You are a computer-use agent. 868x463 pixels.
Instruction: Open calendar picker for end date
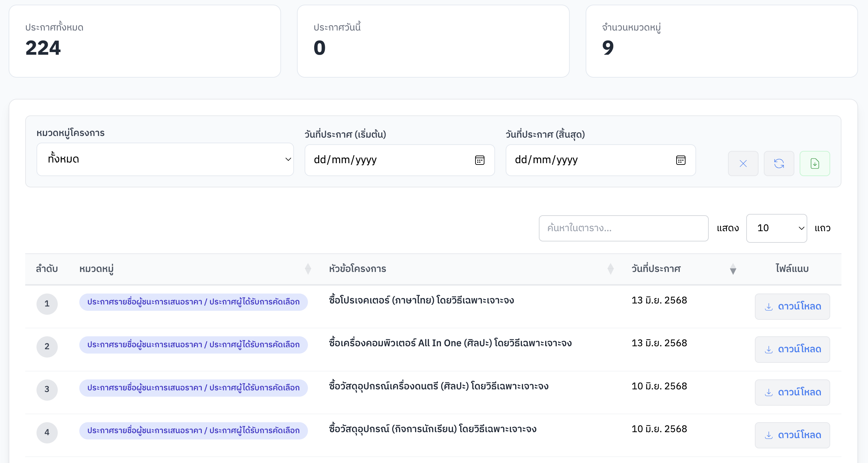pos(681,160)
